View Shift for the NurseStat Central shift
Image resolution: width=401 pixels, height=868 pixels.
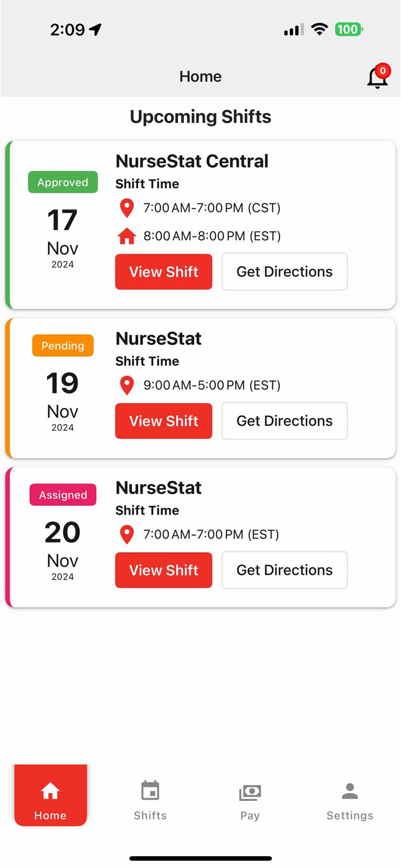click(164, 272)
